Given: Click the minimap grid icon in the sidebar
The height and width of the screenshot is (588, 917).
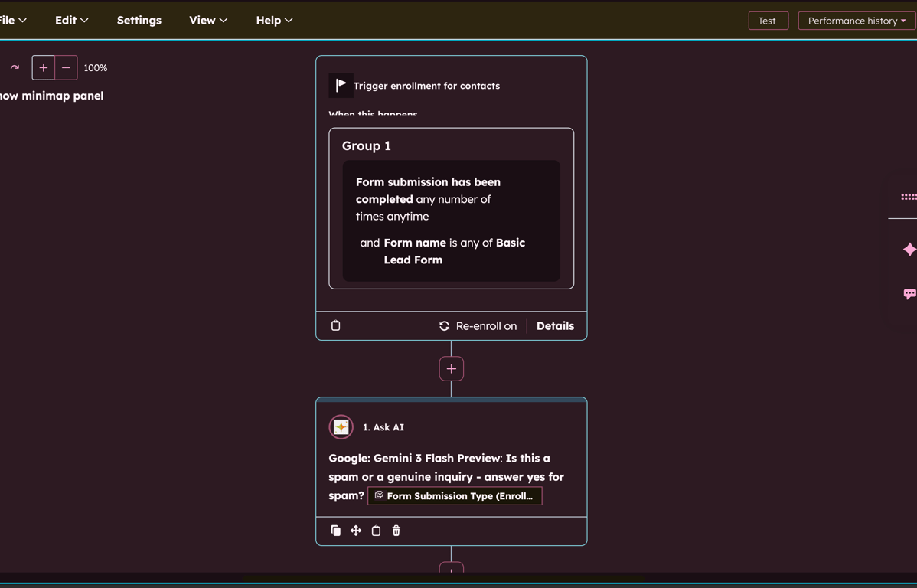Looking at the screenshot, I should [909, 197].
